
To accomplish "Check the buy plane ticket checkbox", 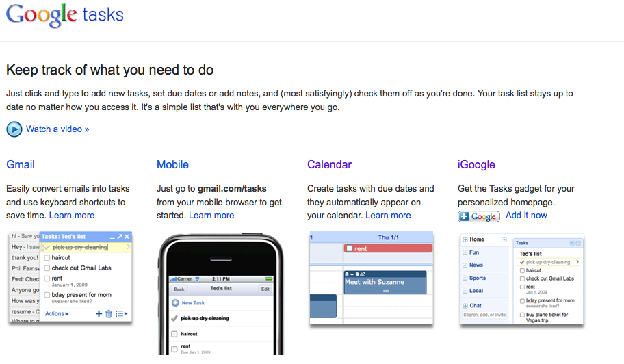I will (522, 315).
